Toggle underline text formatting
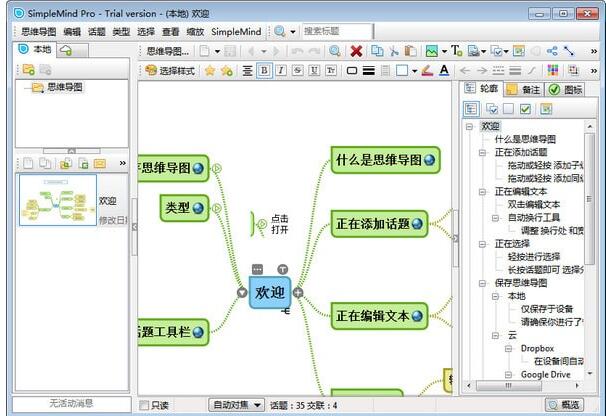Image resolution: width=606 pixels, height=416 pixels. click(314, 70)
